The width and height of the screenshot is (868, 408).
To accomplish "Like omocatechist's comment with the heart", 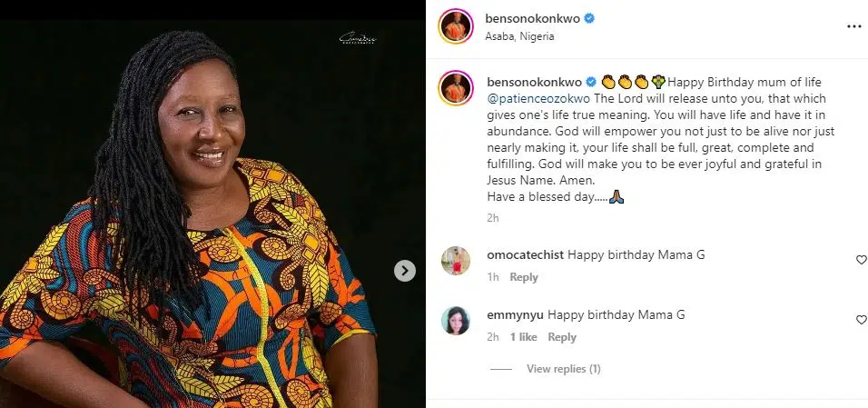I will pyautogui.click(x=861, y=260).
